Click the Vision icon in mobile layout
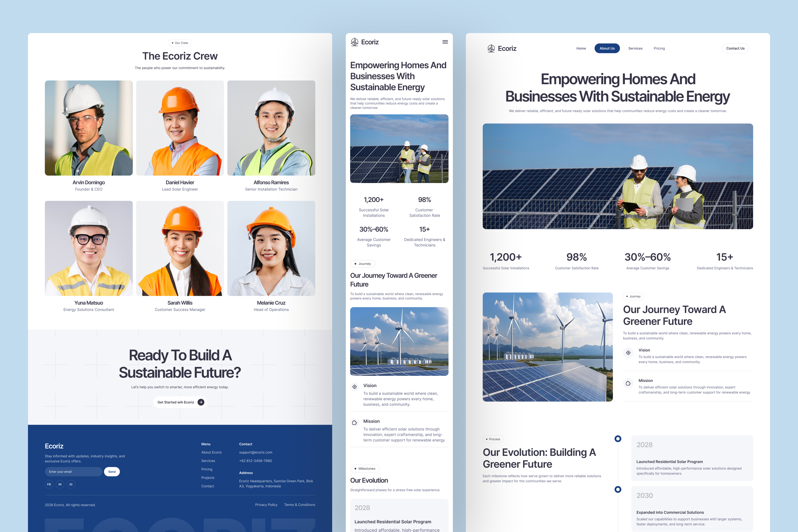Screen dimensions: 798x532 (x=355, y=387)
